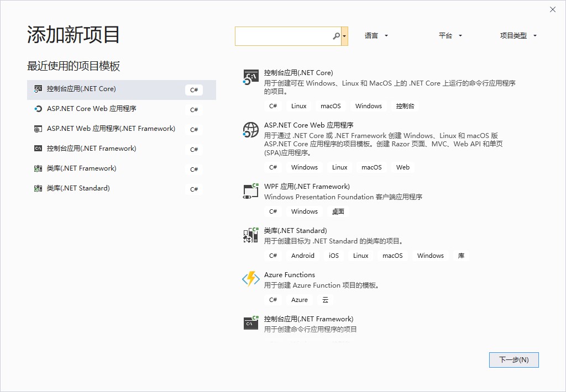Click recent ASP.NET Web (.NET Framework) icon

tap(38, 129)
